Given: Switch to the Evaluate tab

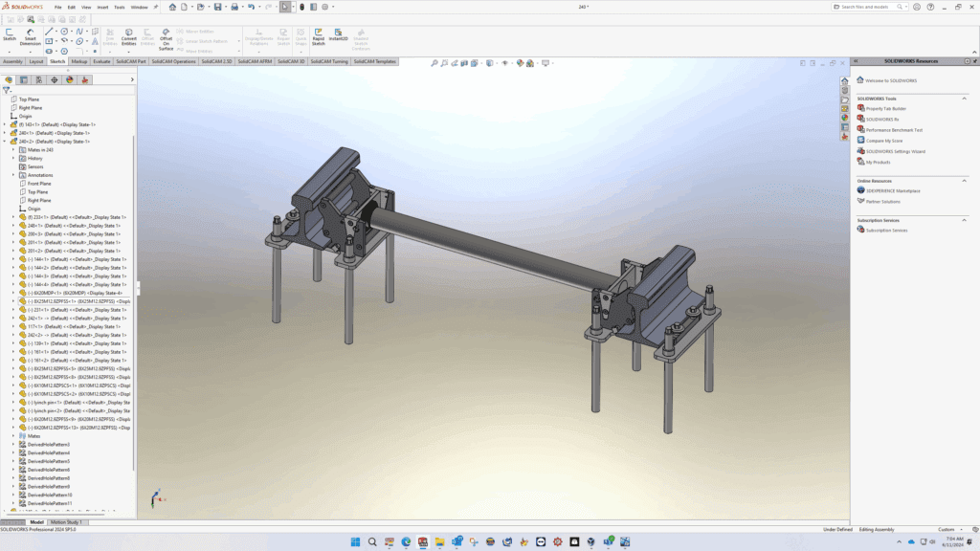Looking at the screenshot, I should click(101, 61).
